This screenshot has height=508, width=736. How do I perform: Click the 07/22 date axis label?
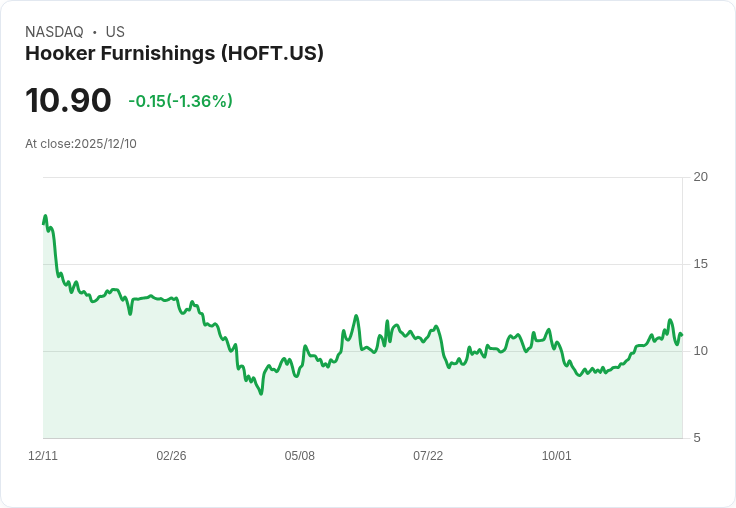[428, 456]
